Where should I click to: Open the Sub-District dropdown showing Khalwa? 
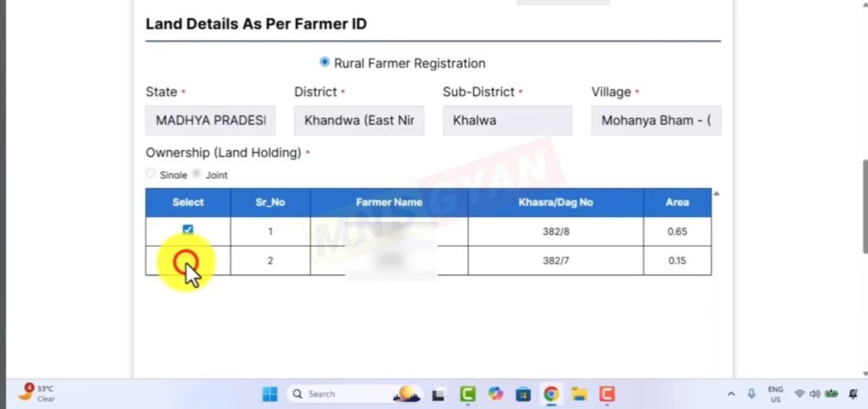[x=508, y=120]
